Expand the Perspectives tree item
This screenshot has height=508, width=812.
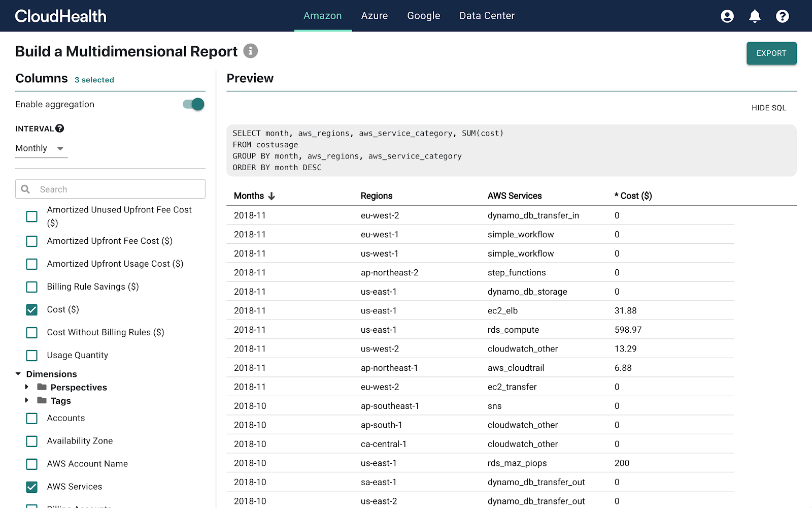coord(27,387)
